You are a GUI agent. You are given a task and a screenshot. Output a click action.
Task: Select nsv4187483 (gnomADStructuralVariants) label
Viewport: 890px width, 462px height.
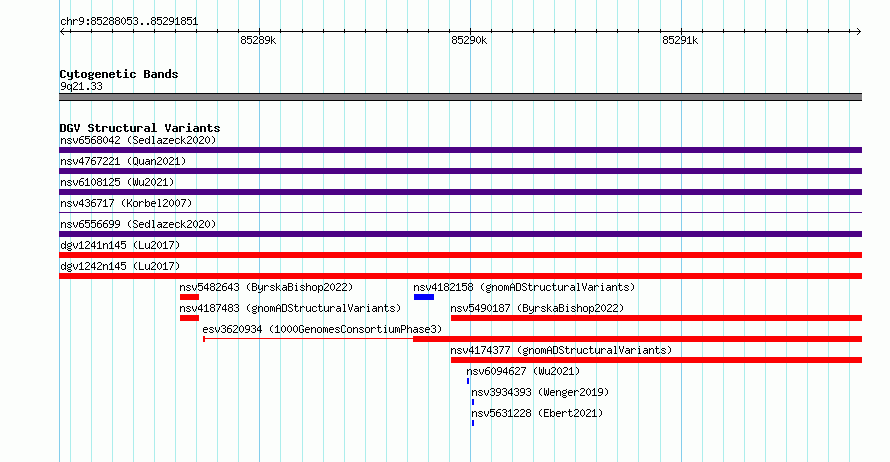(290, 308)
